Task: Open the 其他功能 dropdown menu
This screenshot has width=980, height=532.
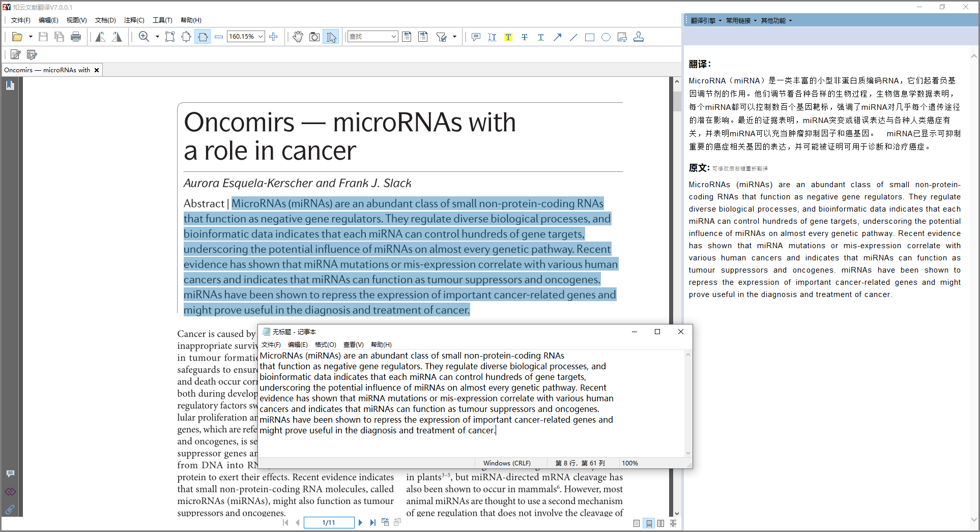Action: point(776,20)
